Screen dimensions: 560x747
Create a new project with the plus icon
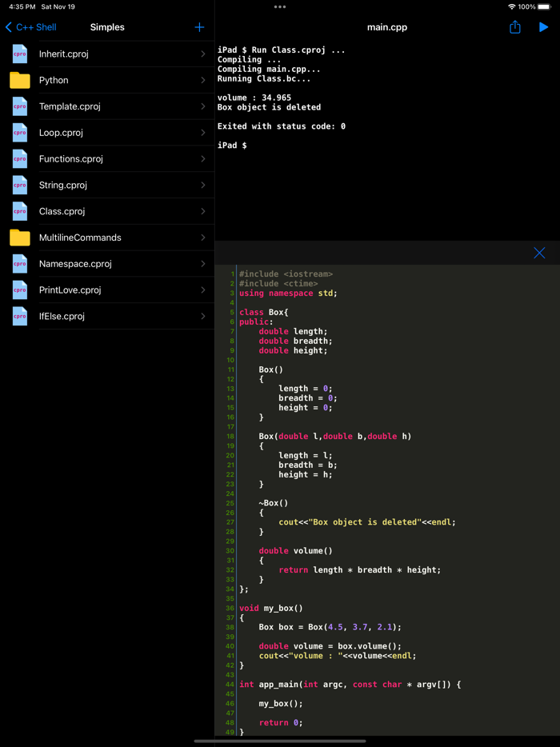(198, 26)
